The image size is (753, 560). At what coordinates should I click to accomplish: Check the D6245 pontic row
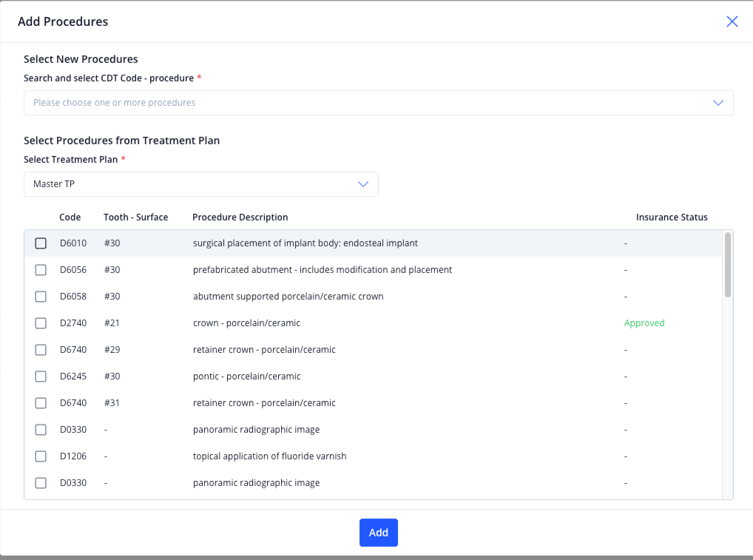[41, 377]
